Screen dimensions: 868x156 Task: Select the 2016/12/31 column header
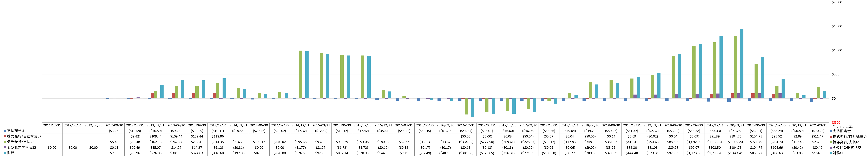click(x=467, y=125)
